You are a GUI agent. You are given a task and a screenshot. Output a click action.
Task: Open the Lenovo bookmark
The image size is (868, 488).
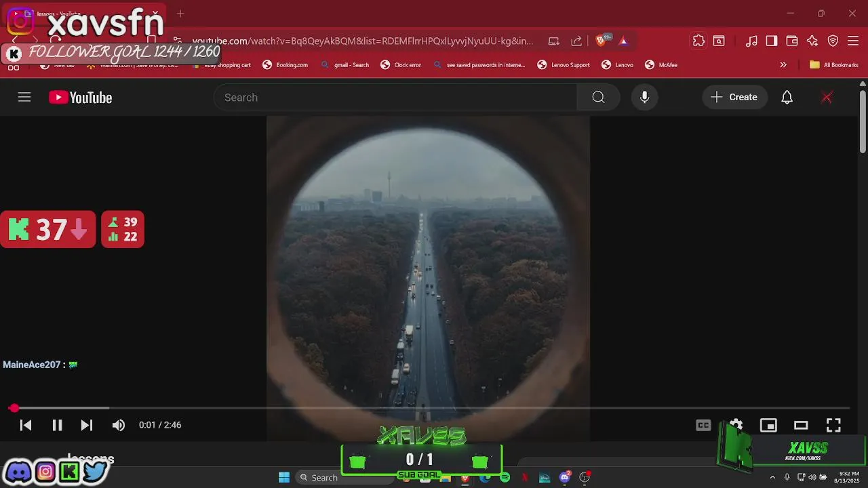coord(618,65)
